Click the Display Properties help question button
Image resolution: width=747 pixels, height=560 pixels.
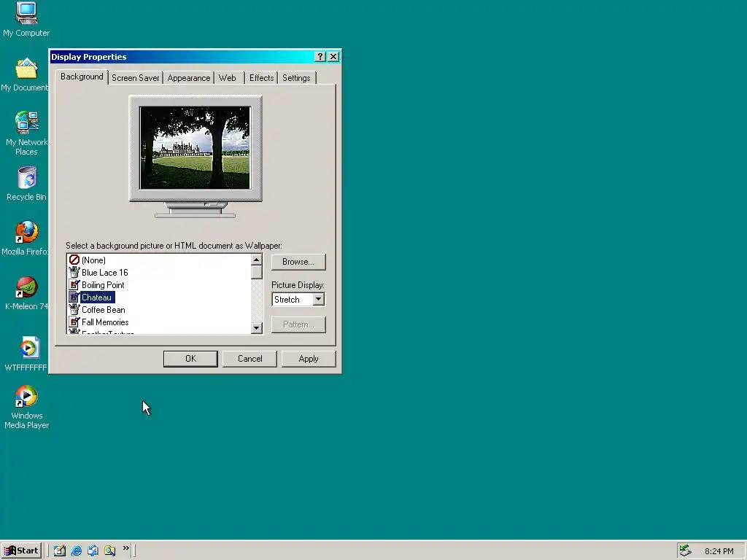[x=320, y=57]
